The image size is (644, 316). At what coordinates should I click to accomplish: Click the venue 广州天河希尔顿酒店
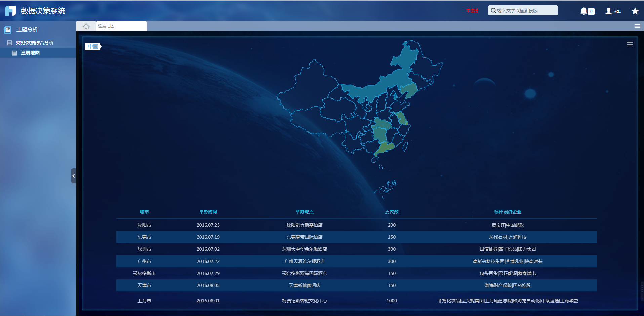click(x=305, y=261)
